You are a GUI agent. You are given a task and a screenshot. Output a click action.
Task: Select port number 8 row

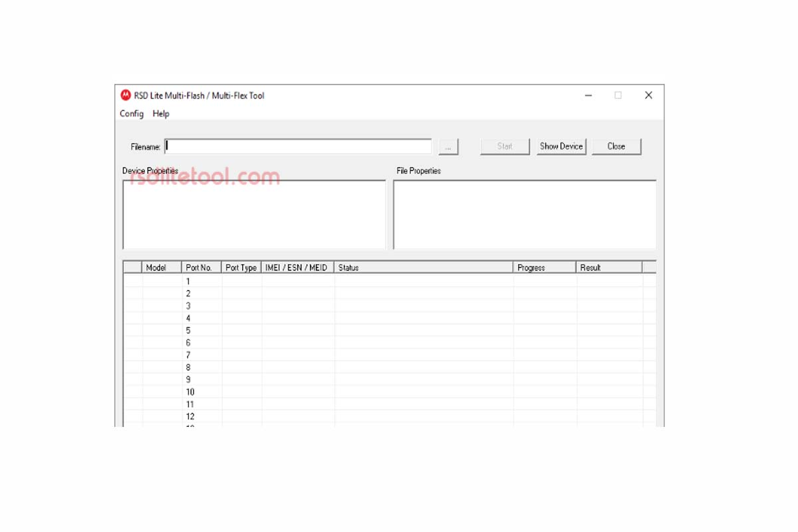(x=390, y=367)
